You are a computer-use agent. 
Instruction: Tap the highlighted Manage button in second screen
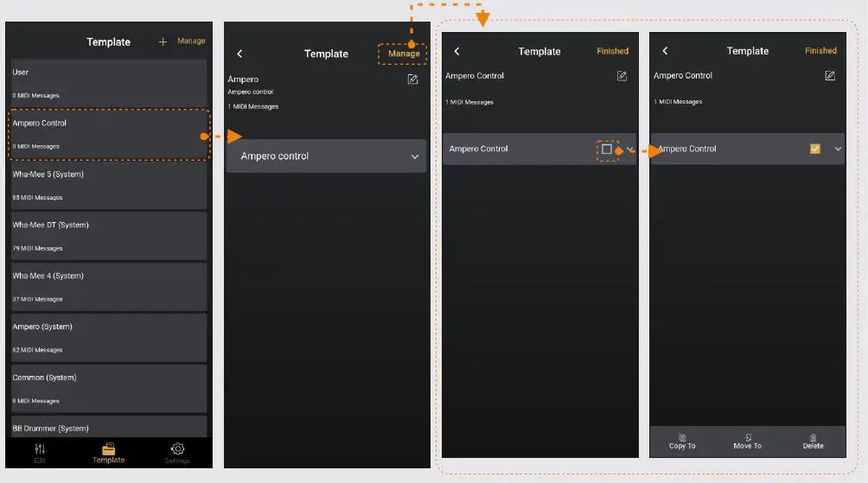(404, 54)
